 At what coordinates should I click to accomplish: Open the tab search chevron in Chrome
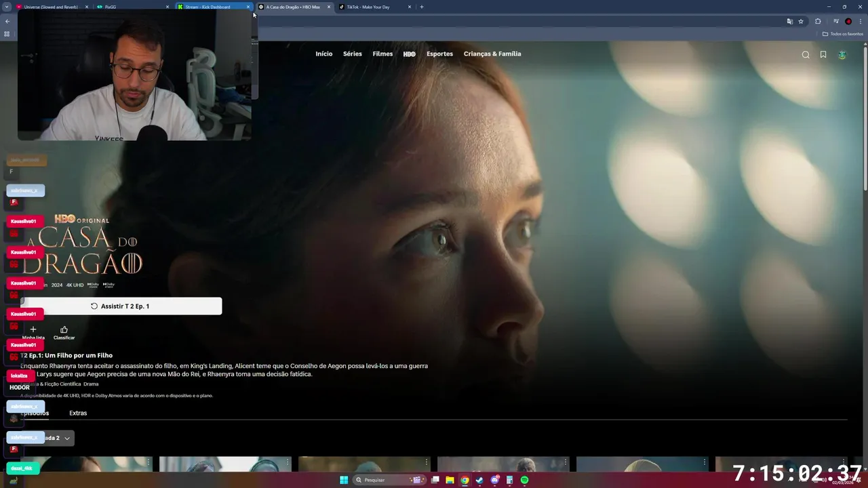7,7
